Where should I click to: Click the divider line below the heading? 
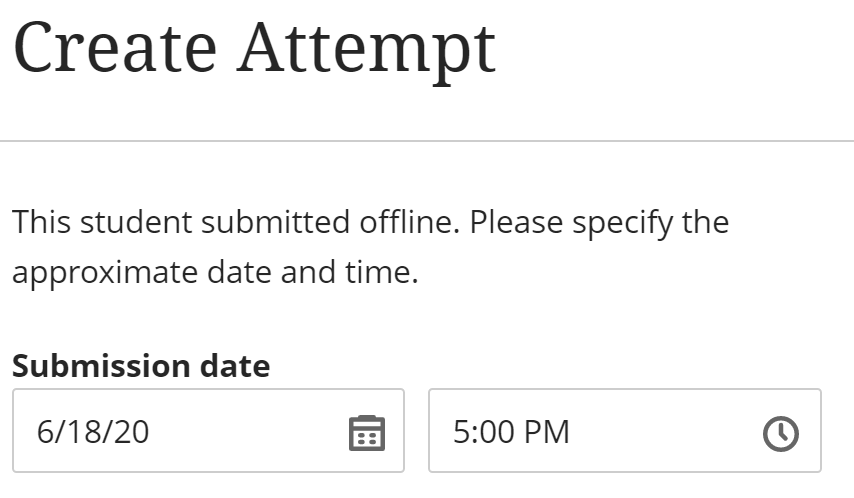pos(427,141)
